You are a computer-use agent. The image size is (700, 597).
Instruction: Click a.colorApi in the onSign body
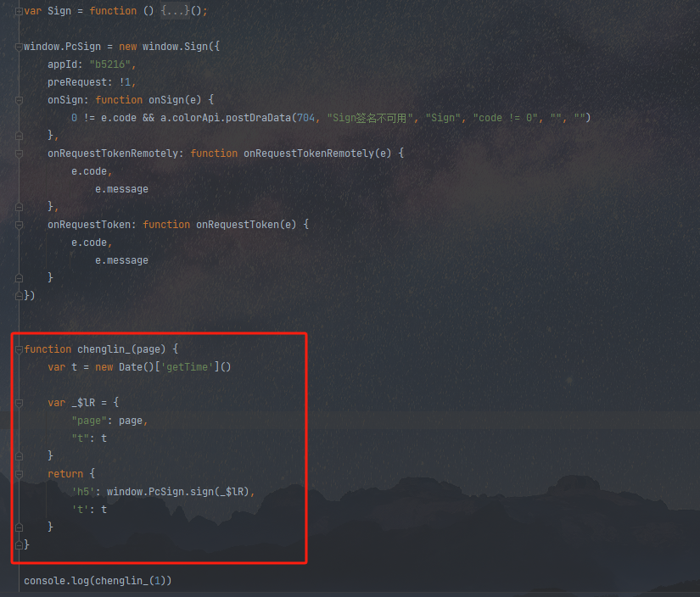pyautogui.click(x=190, y=118)
